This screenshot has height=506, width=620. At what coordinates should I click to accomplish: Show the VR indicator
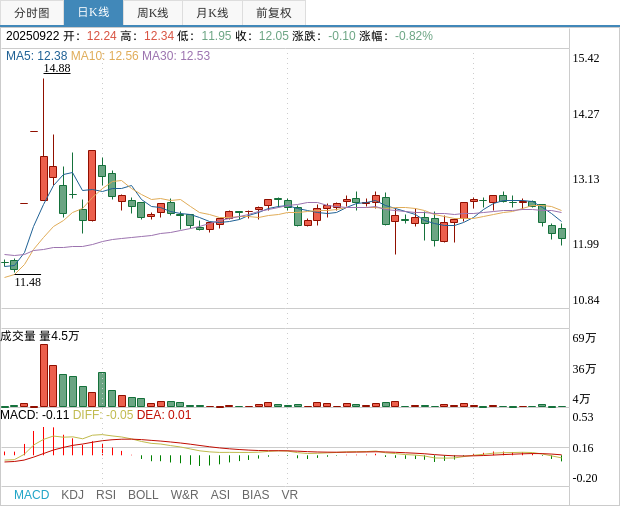[289, 495]
